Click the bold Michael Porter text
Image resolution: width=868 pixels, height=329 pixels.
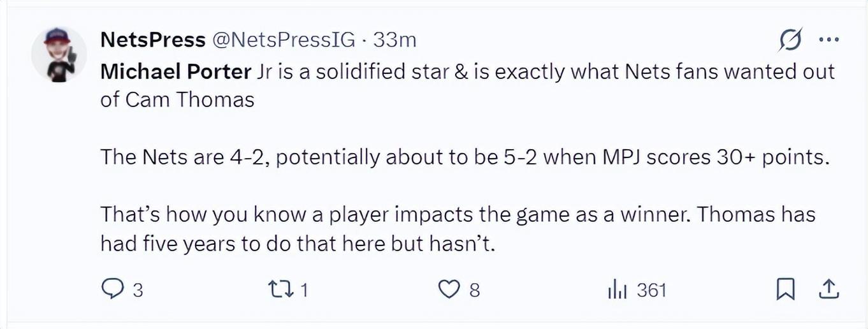pyautogui.click(x=176, y=71)
